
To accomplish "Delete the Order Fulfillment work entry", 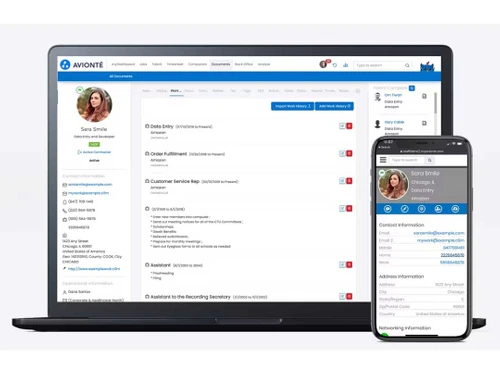I will [x=349, y=153].
